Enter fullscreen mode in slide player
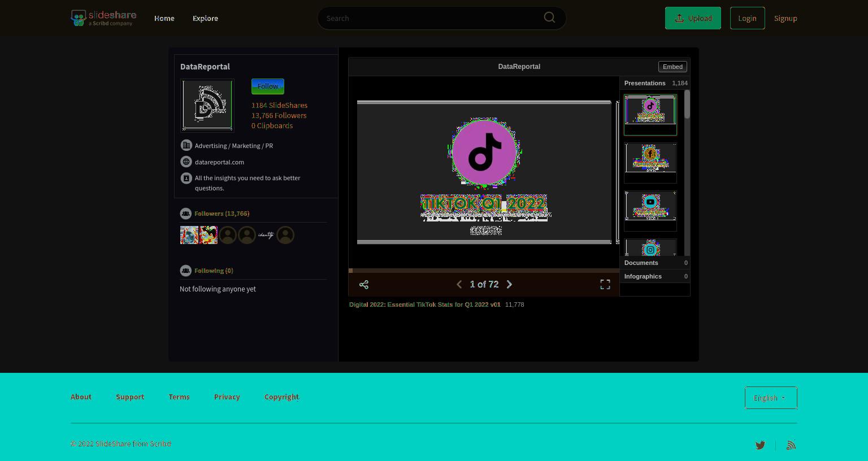The image size is (868, 461). [605, 284]
